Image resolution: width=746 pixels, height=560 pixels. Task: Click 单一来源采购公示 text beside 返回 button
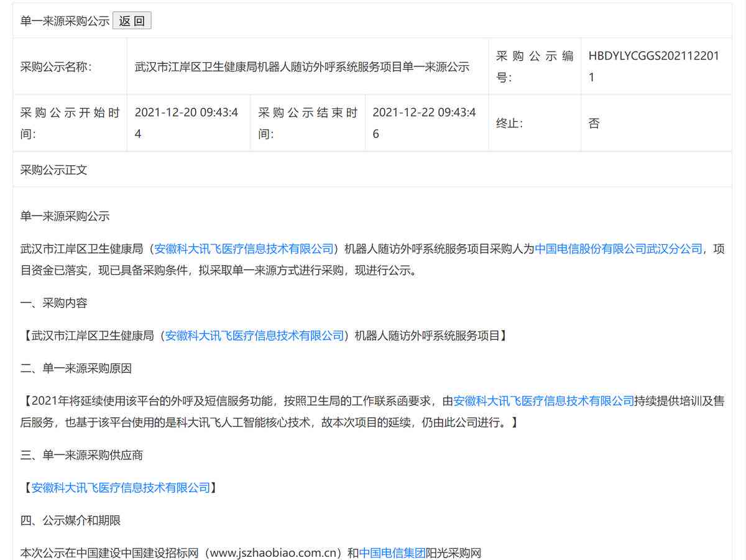coord(65,21)
